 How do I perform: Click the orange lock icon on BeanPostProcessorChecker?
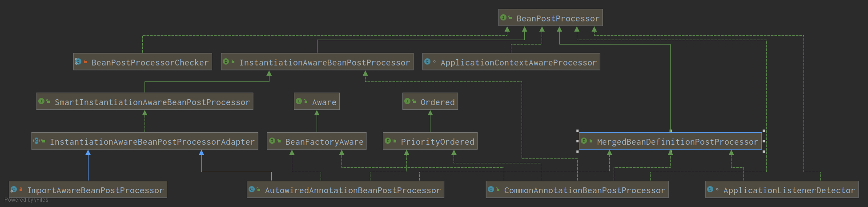(x=85, y=62)
